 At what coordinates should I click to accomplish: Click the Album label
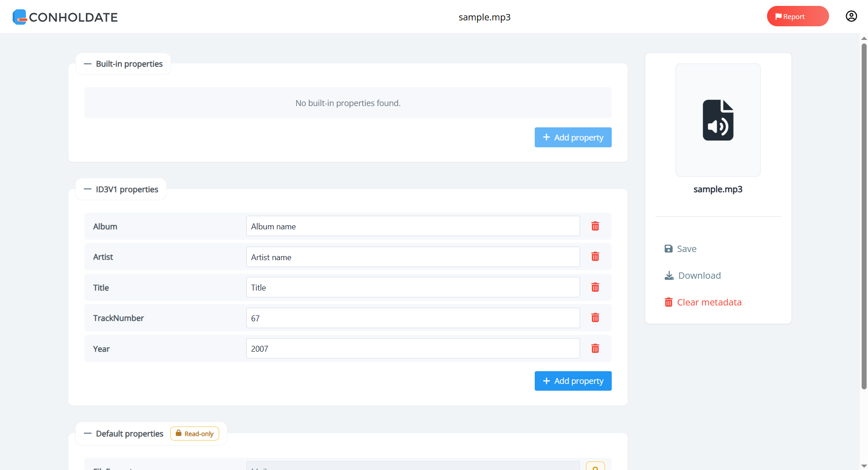(x=105, y=227)
